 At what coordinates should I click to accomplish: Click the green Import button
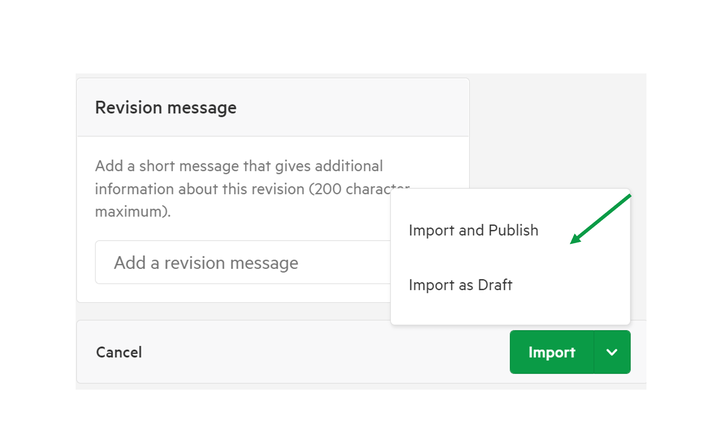pyautogui.click(x=551, y=352)
